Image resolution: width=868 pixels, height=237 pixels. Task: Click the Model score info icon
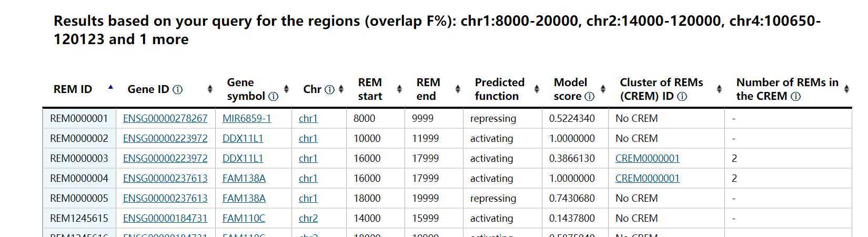[x=590, y=97]
